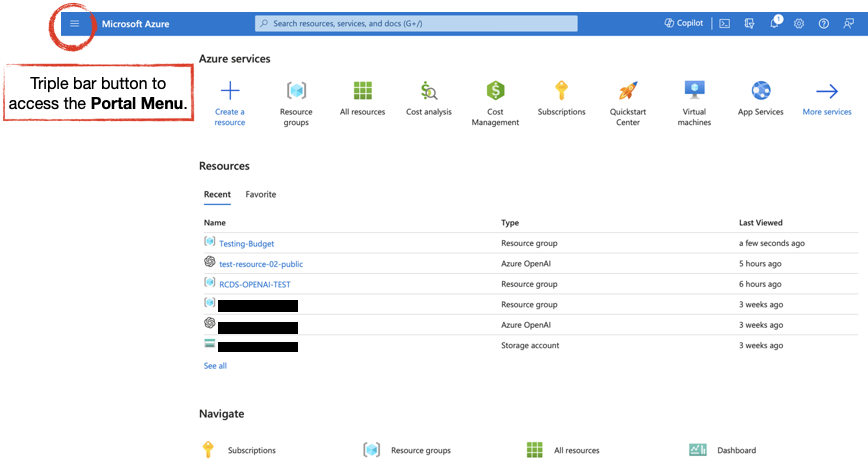This screenshot has height=474, width=868.
Task: Click the Create a resource plus icon
Action: [229, 91]
